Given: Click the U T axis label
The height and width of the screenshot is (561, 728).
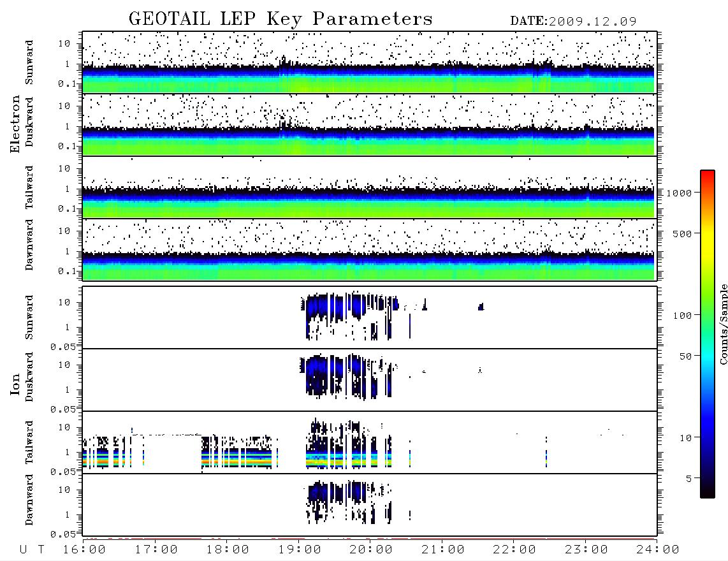Looking at the screenshot, I should [32, 550].
